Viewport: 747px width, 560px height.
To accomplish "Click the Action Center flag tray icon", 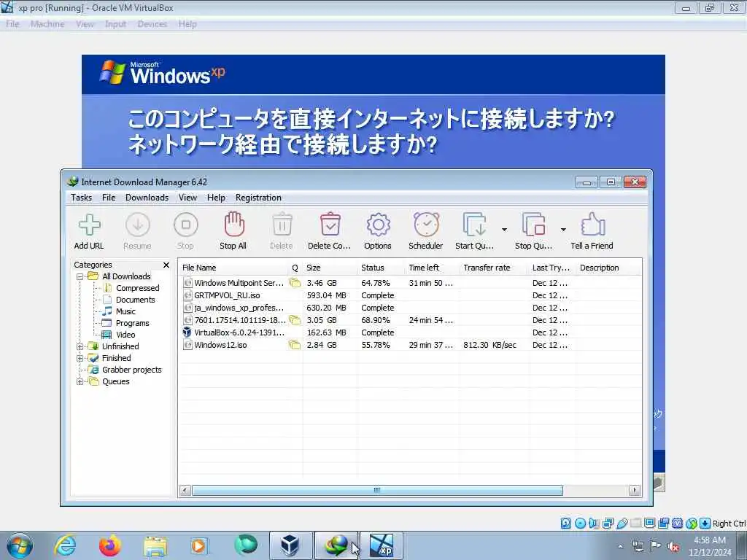I will click(656, 546).
